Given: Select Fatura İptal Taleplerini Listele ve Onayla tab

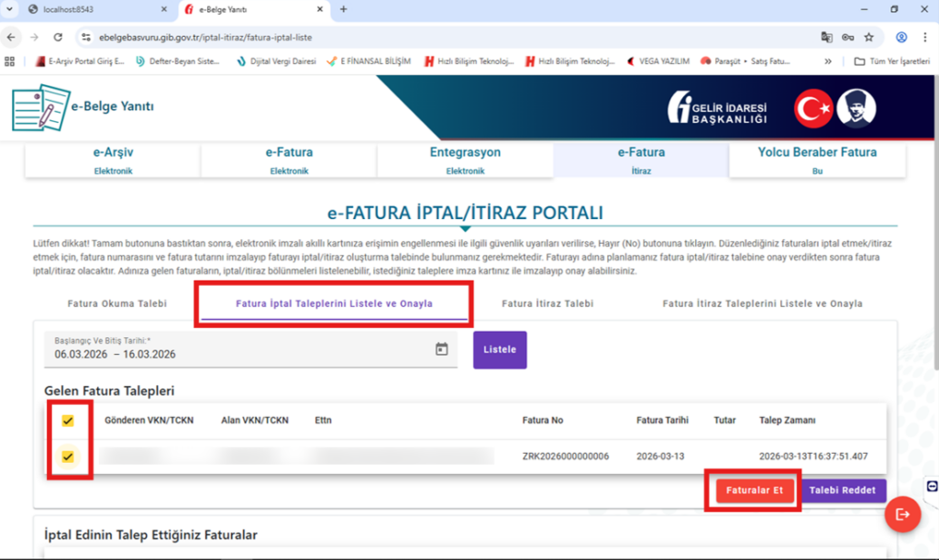Looking at the screenshot, I should coord(334,303).
